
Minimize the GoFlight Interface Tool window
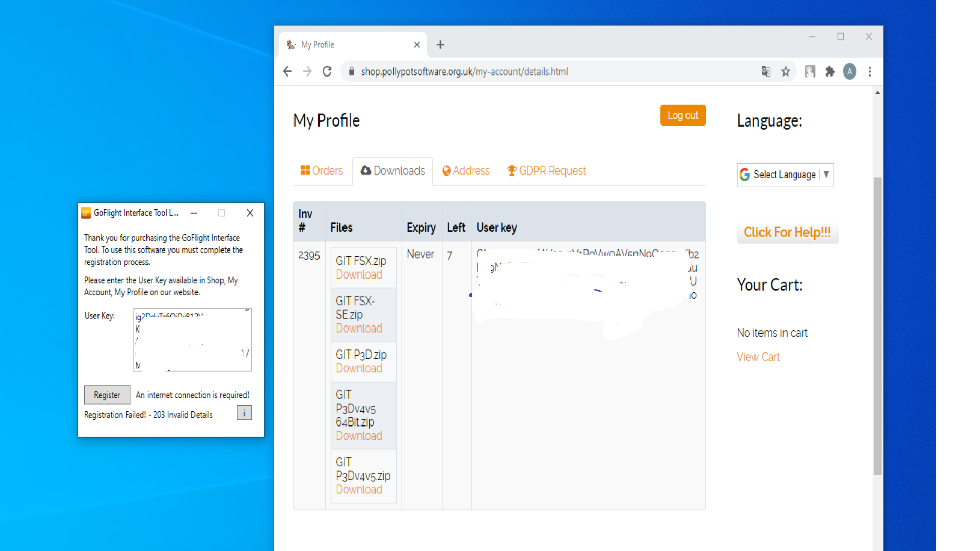(194, 213)
